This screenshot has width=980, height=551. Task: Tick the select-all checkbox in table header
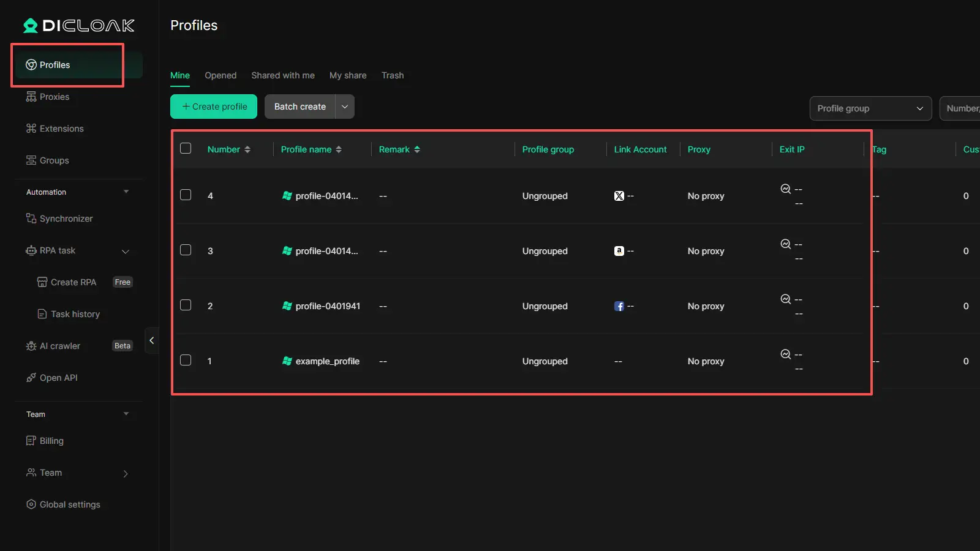pos(186,148)
